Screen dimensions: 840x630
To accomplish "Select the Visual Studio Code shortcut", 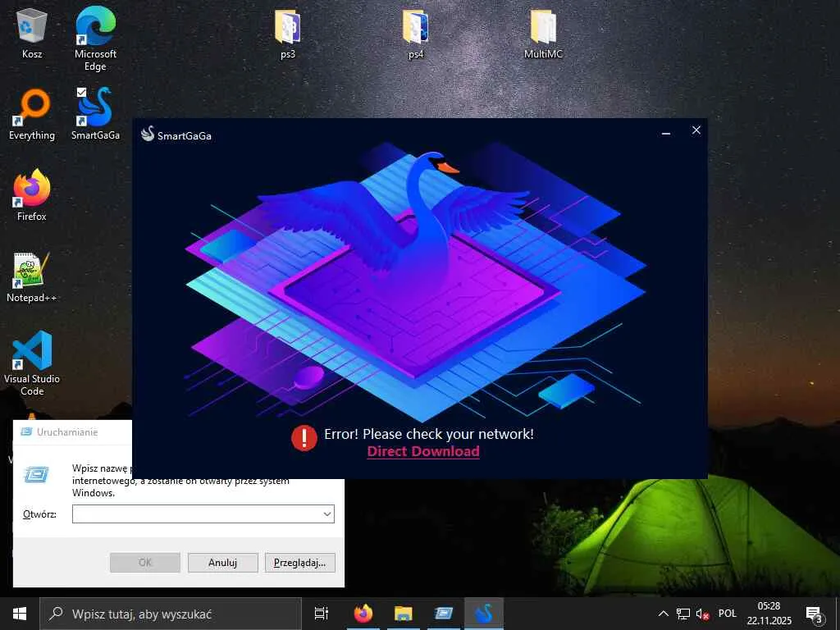I will 32,363.
